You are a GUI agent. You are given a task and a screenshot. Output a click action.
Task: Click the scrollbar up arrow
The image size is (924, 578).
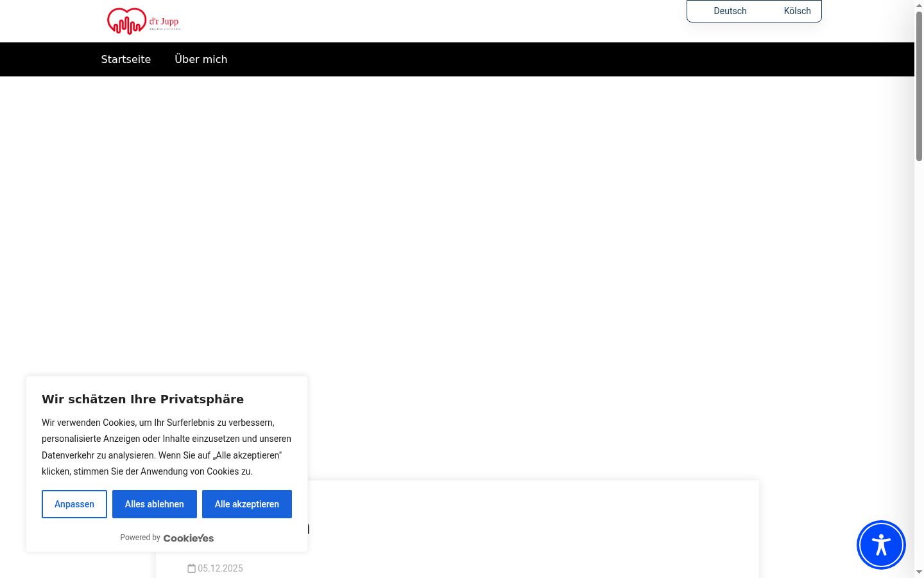pyautogui.click(x=919, y=5)
